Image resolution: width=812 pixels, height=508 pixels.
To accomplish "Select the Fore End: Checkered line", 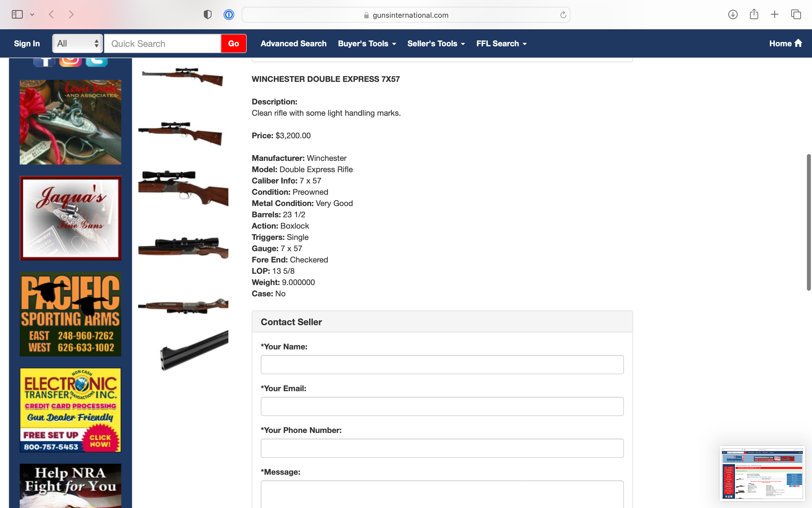I will click(290, 260).
